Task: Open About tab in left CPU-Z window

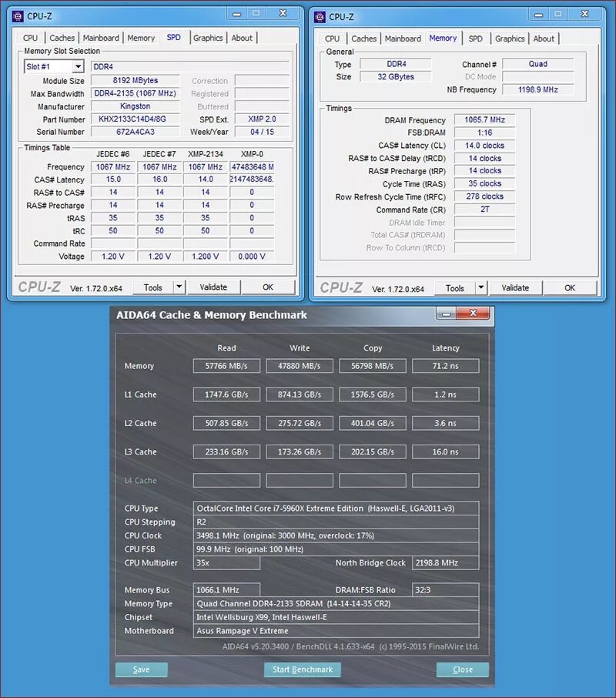Action: point(242,39)
